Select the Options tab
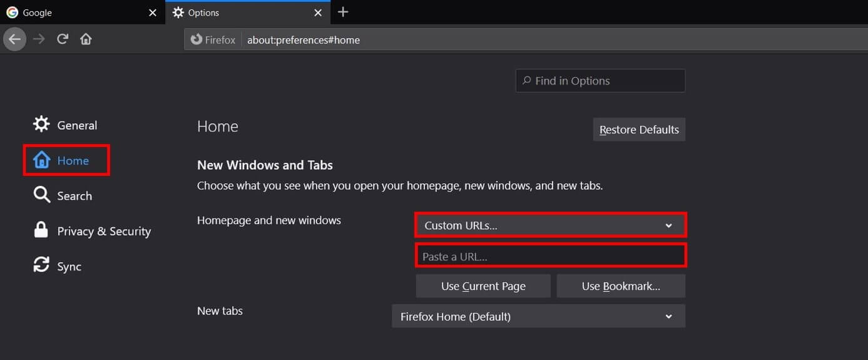Screen dimensions: 868x360 tap(247, 13)
